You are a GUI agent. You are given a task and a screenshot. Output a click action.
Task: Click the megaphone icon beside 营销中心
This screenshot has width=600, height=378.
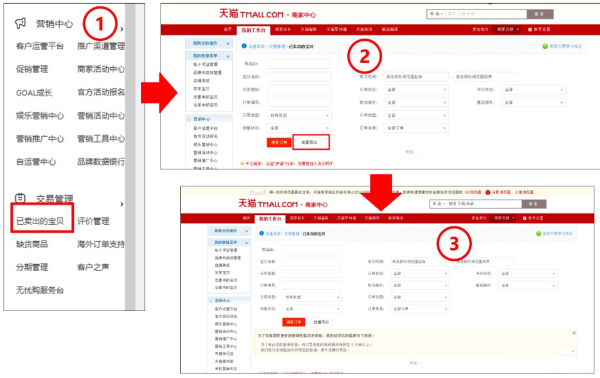point(20,23)
